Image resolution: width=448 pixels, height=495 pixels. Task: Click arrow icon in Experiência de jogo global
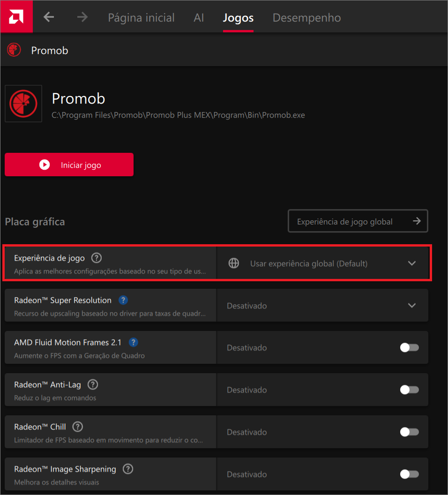(417, 221)
